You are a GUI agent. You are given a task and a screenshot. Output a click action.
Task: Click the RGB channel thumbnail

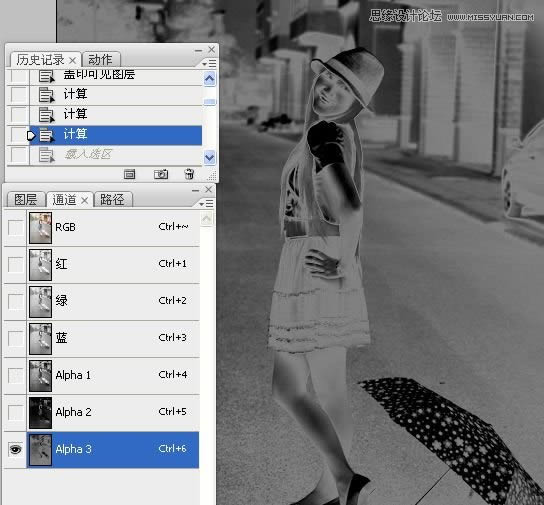point(41,228)
